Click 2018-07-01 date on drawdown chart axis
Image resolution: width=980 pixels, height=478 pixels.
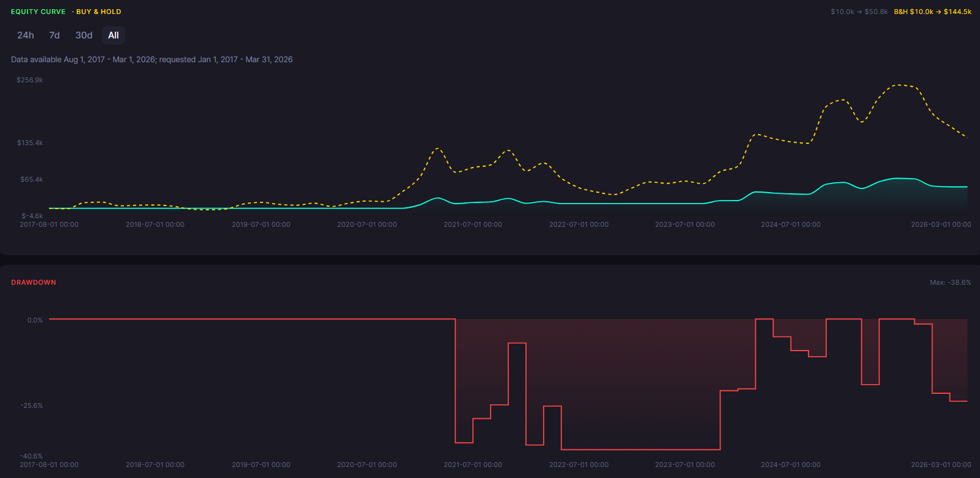[x=155, y=465]
